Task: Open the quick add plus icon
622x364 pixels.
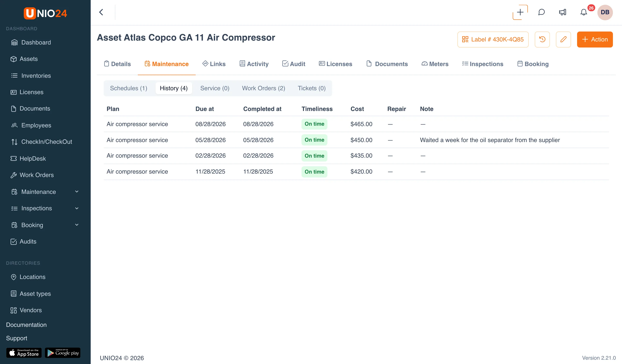Action: tap(520, 12)
